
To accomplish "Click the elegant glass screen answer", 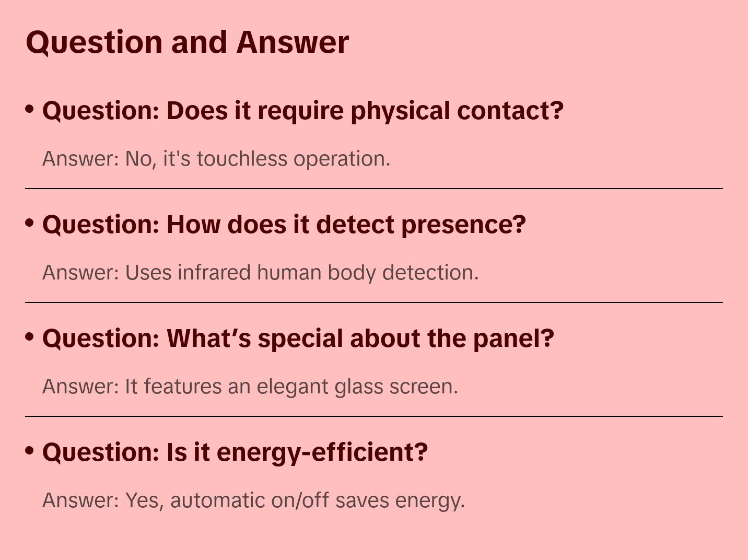I will coord(250,387).
